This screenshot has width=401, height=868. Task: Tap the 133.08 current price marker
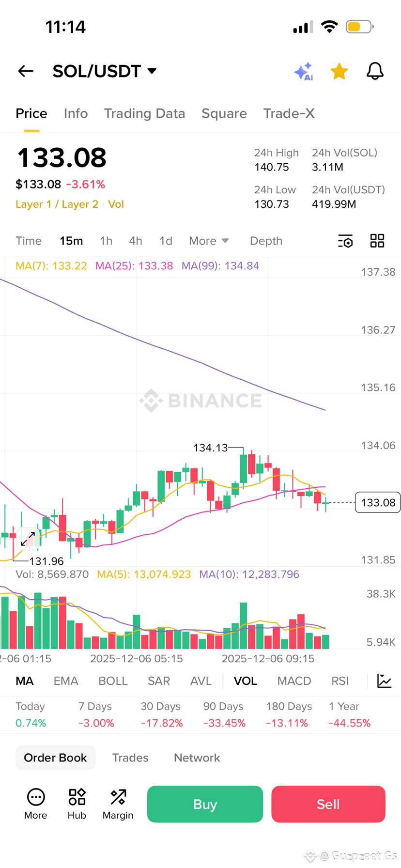(x=378, y=502)
